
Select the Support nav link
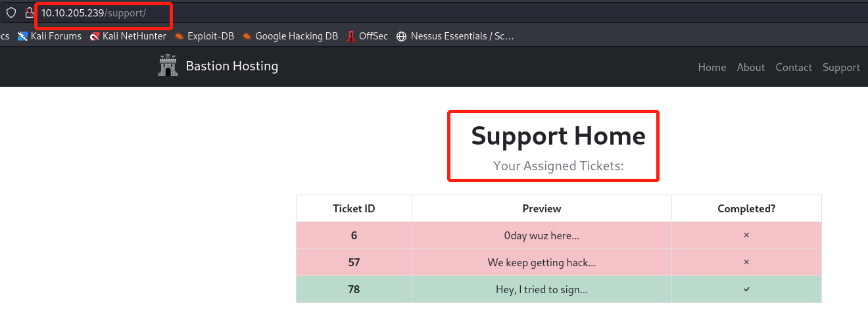click(x=841, y=67)
